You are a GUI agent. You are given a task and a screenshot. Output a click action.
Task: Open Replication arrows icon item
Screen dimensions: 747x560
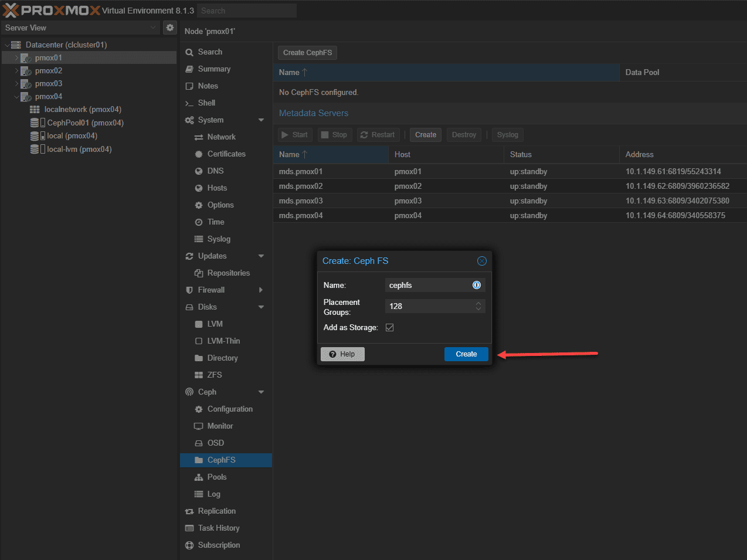click(189, 511)
